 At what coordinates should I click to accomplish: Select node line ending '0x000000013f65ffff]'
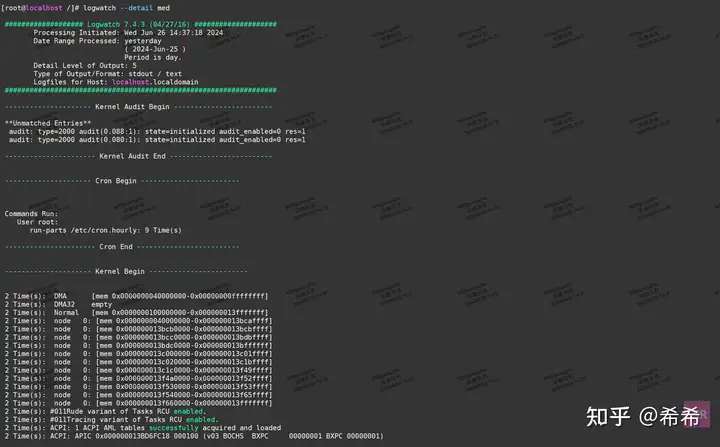point(138,396)
